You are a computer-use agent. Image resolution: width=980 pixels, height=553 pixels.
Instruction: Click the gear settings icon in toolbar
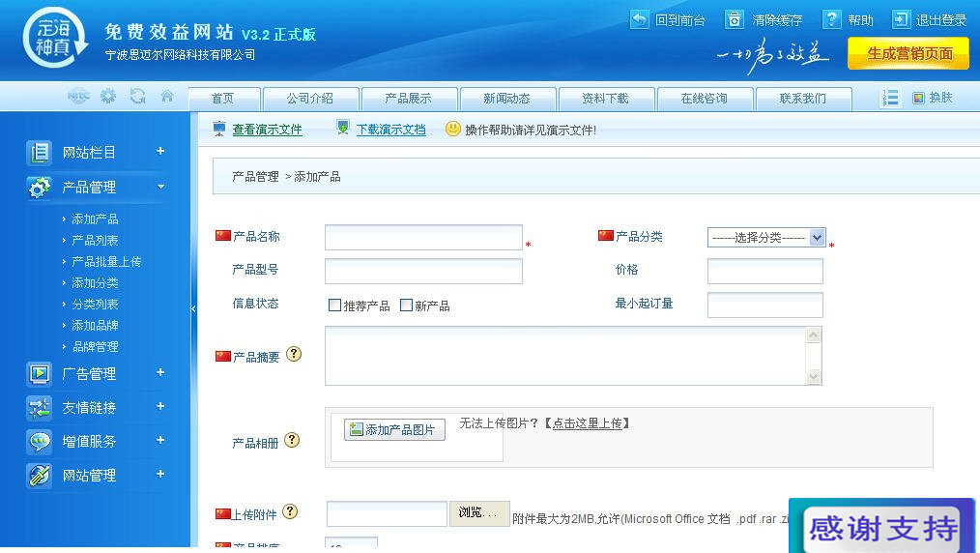pyautogui.click(x=109, y=97)
